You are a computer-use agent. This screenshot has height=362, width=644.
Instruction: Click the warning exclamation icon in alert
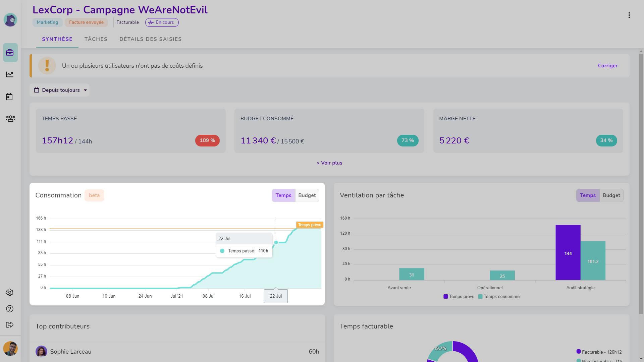[x=47, y=66]
